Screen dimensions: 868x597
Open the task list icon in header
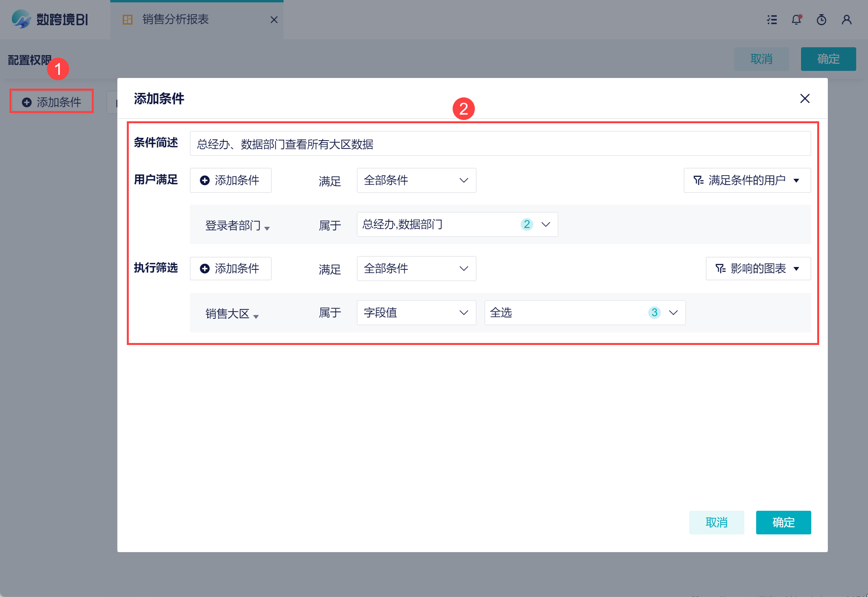(x=772, y=20)
